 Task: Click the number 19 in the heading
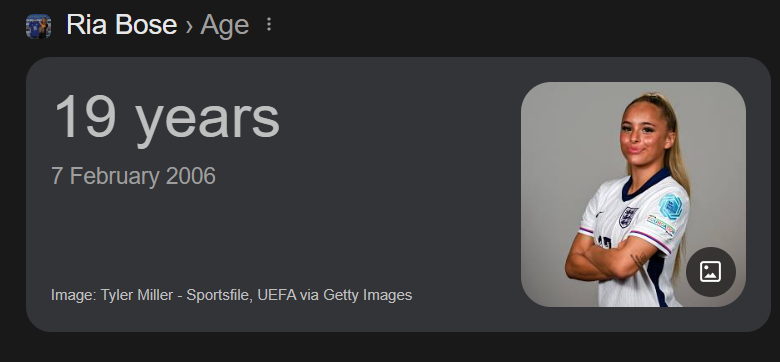(85, 116)
